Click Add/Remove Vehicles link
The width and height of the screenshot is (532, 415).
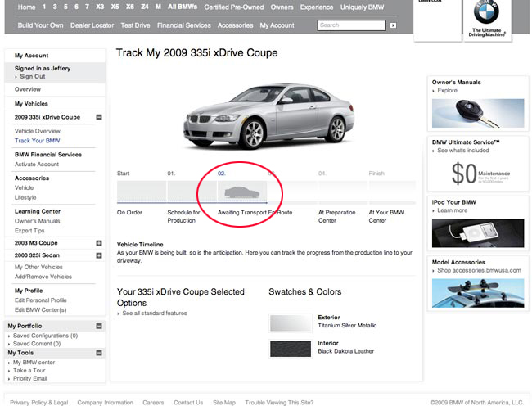43,277
